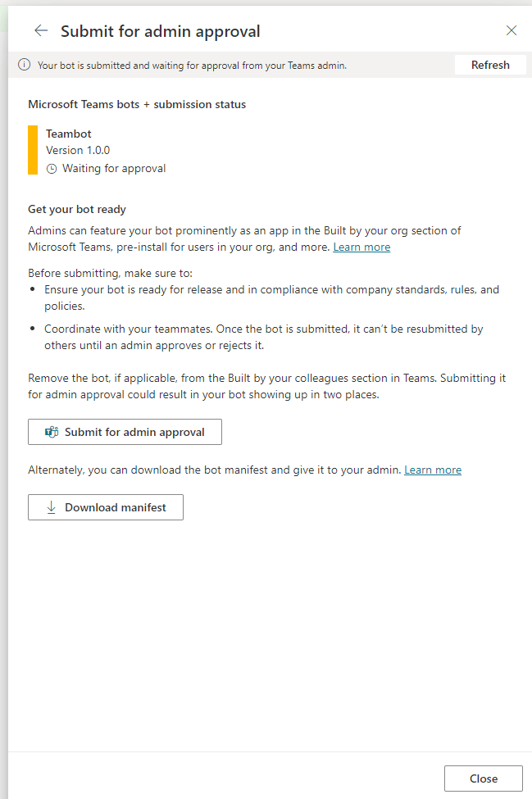Screen dimensions: 532x799
Task: Click the Waiting for approval status text
Action: 114,169
